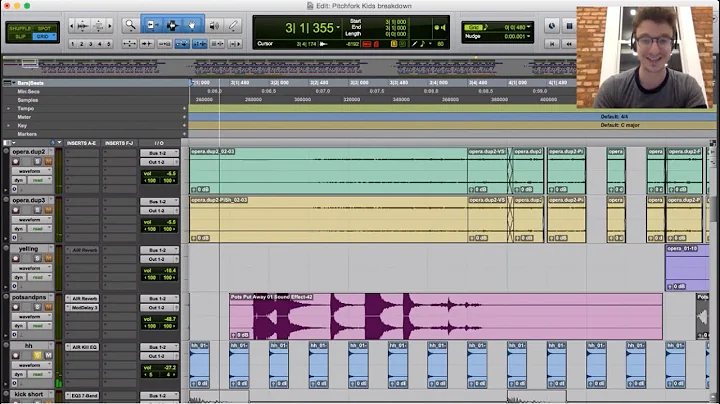Open the Grid value dropdown

pos(529,27)
